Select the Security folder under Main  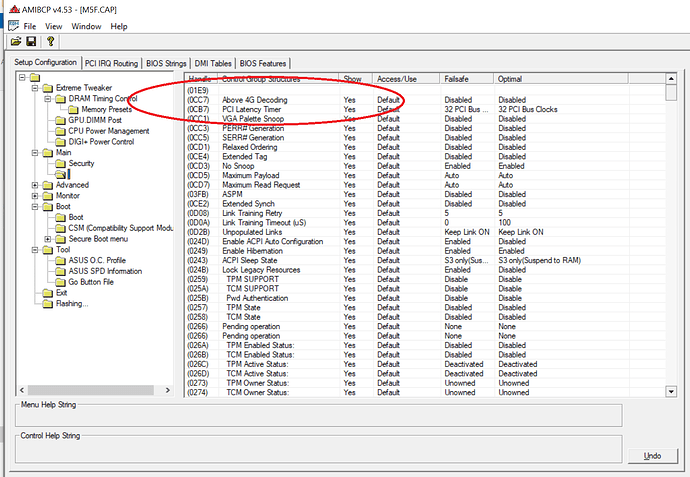[x=75, y=163]
